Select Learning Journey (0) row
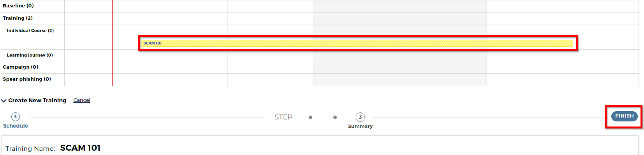Image resolution: width=644 pixels, height=155 pixels. 30,55
